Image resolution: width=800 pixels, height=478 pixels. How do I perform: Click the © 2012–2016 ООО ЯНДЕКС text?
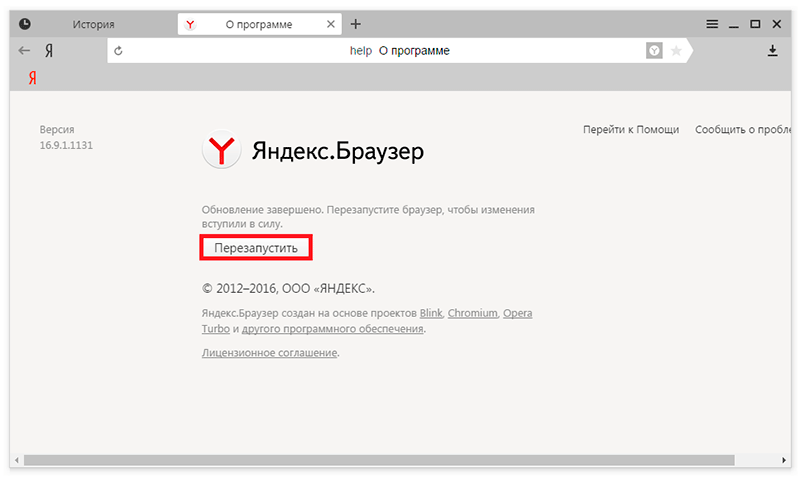(288, 289)
